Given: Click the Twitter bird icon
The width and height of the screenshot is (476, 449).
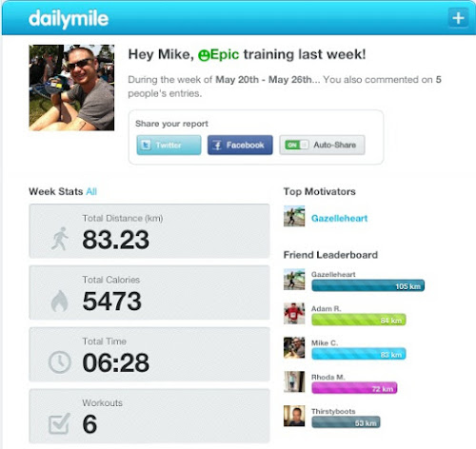Looking at the screenshot, I should (146, 146).
